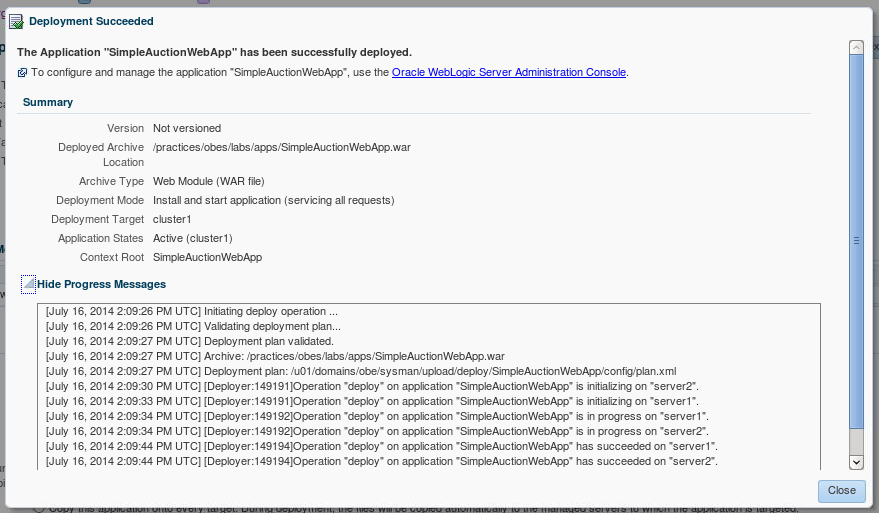Click the Hide Progress Messages label
The height and width of the screenshot is (513, 879).
(101, 285)
